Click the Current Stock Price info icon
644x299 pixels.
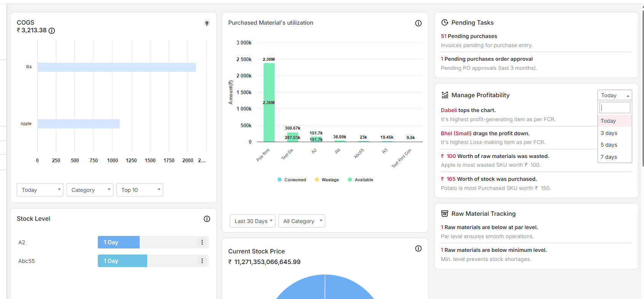pos(418,248)
